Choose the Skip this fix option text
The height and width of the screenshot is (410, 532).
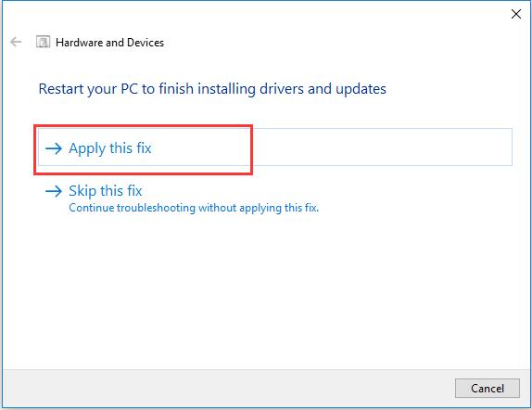click(105, 191)
